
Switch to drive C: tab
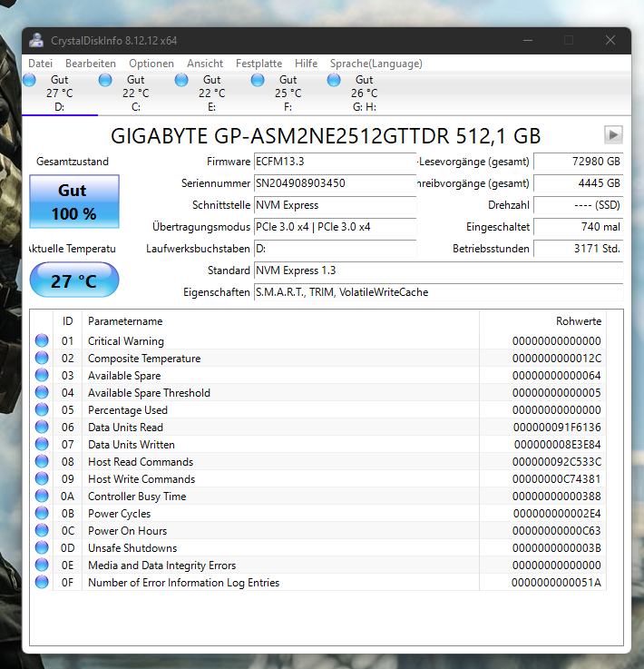click(x=136, y=93)
